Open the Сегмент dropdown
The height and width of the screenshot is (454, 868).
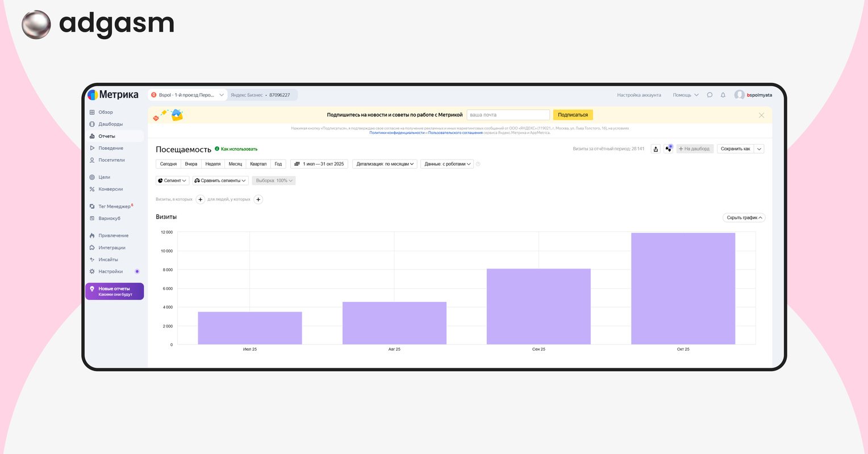[x=172, y=180]
